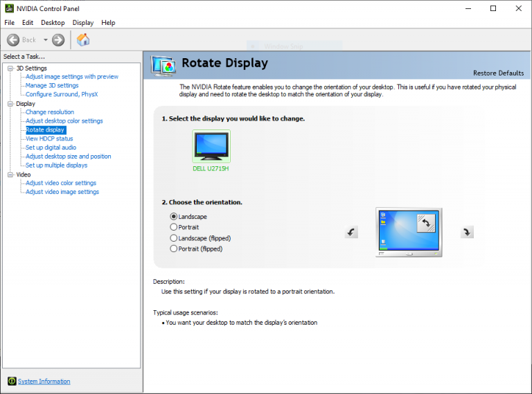Image resolution: width=532 pixels, height=394 pixels.
Task: Click the desktop orientation preview image
Action: [409, 232]
